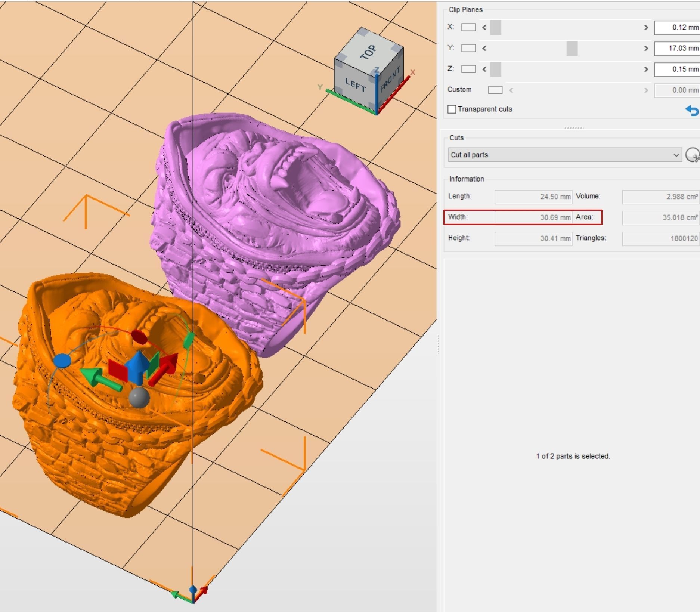Click the LEFT face of the view cube
This screenshot has height=612, width=700.
point(355,86)
